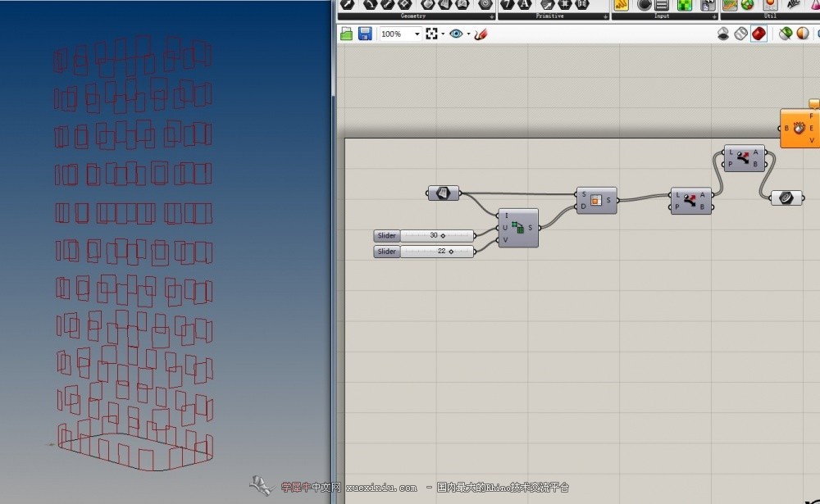The height and width of the screenshot is (504, 820).
Task: Pick the REC Data Recorder icon in Util
Action: tap(770, 5)
